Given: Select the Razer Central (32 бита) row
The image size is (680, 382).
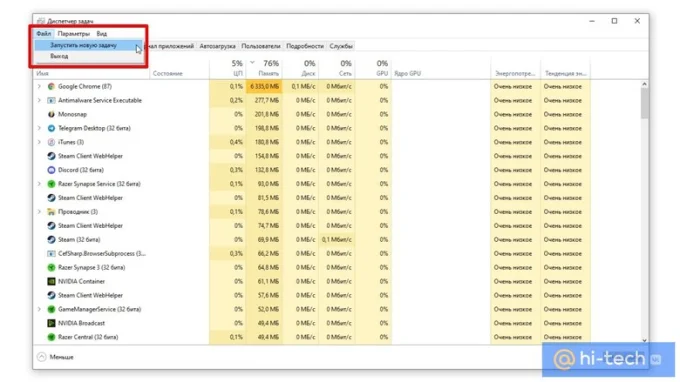Looking at the screenshot, I should click(312, 337).
